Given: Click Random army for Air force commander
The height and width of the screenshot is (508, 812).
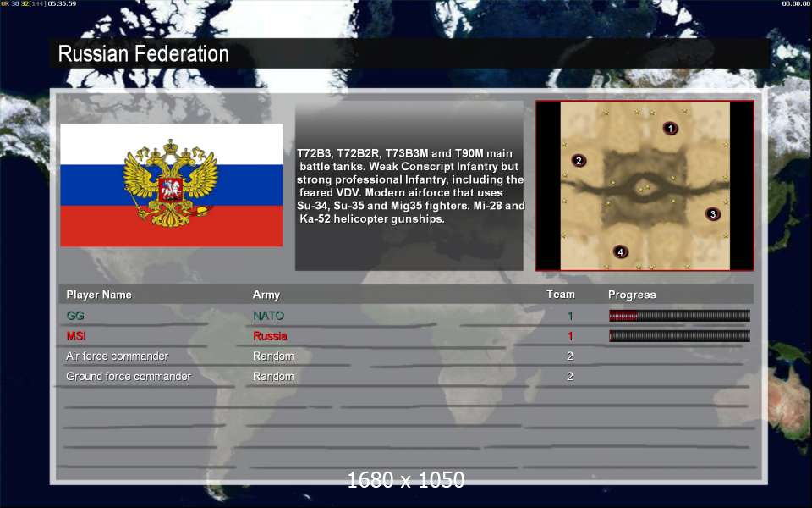Looking at the screenshot, I should [x=273, y=356].
